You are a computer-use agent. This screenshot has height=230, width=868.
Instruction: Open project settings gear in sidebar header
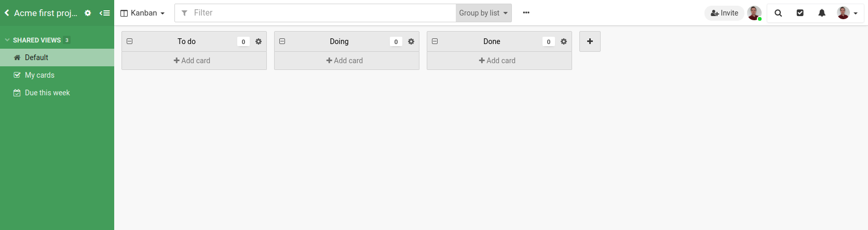point(88,13)
